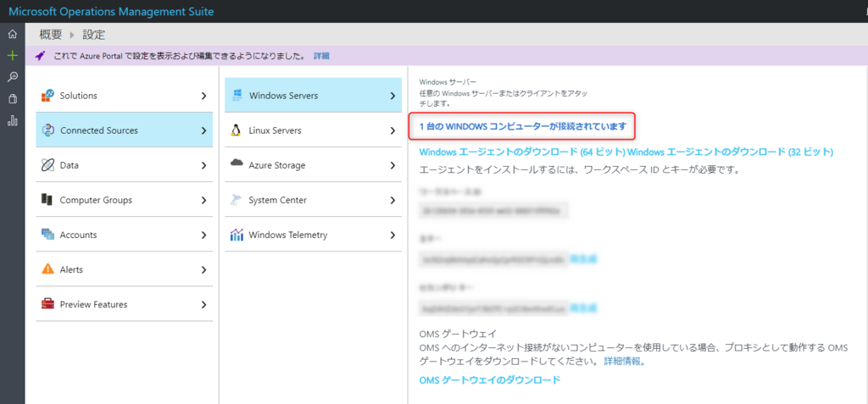Click the Computer Groups icon

tap(47, 200)
